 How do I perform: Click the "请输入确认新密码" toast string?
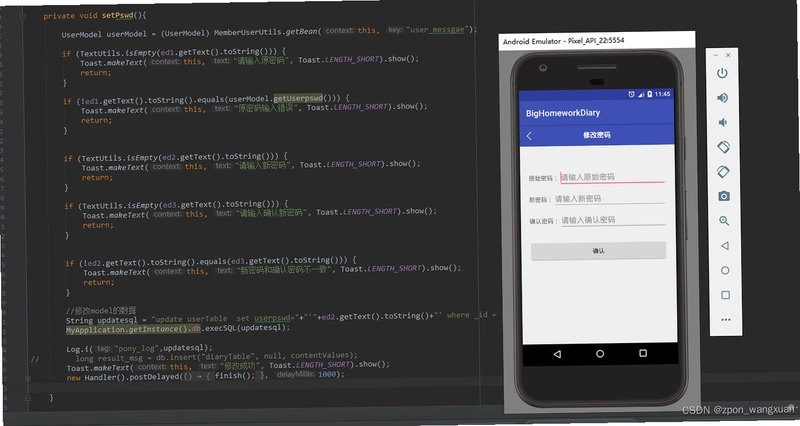pos(272,213)
